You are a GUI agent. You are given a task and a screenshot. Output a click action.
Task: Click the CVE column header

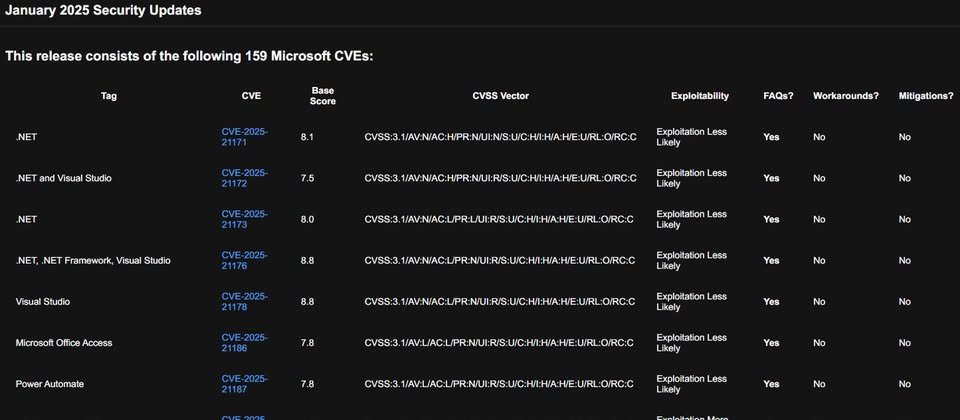click(251, 96)
